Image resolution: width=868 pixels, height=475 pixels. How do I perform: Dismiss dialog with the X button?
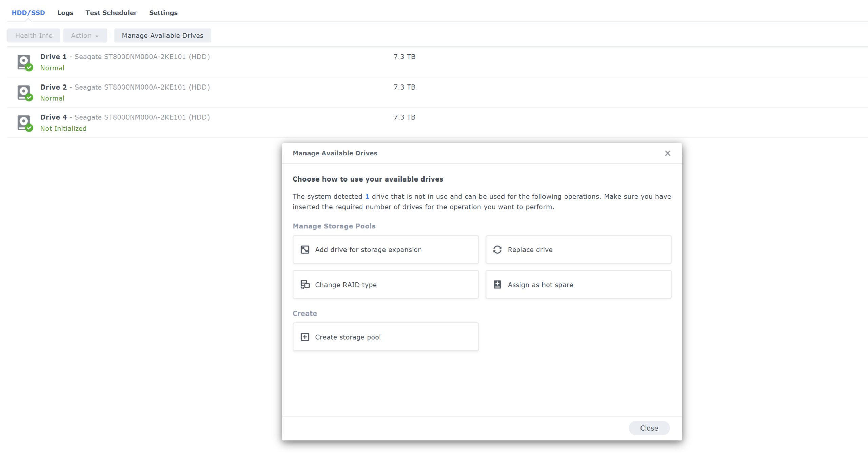pyautogui.click(x=667, y=153)
